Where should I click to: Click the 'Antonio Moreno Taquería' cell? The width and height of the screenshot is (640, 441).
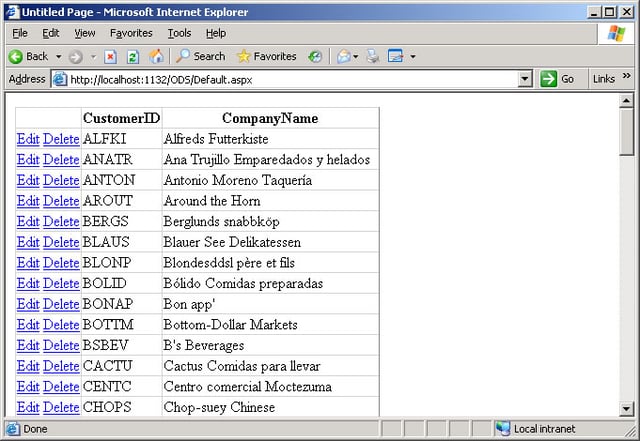271,180
